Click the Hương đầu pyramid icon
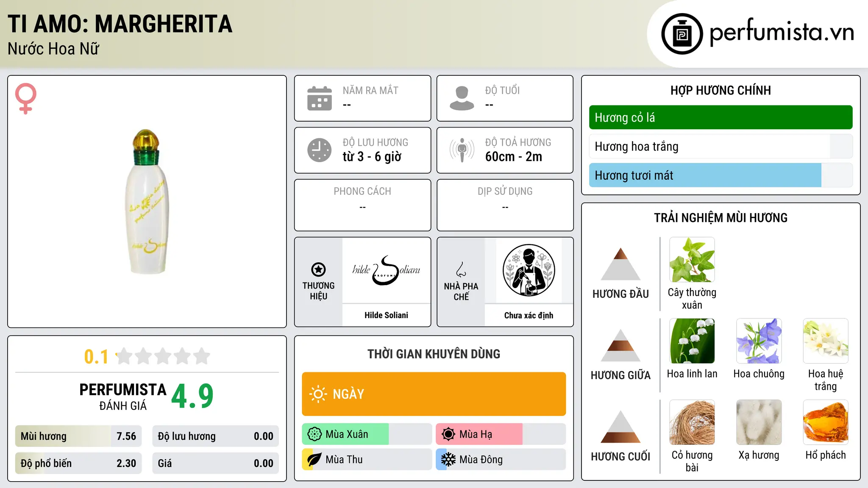This screenshot has width=868, height=488. pos(620,264)
